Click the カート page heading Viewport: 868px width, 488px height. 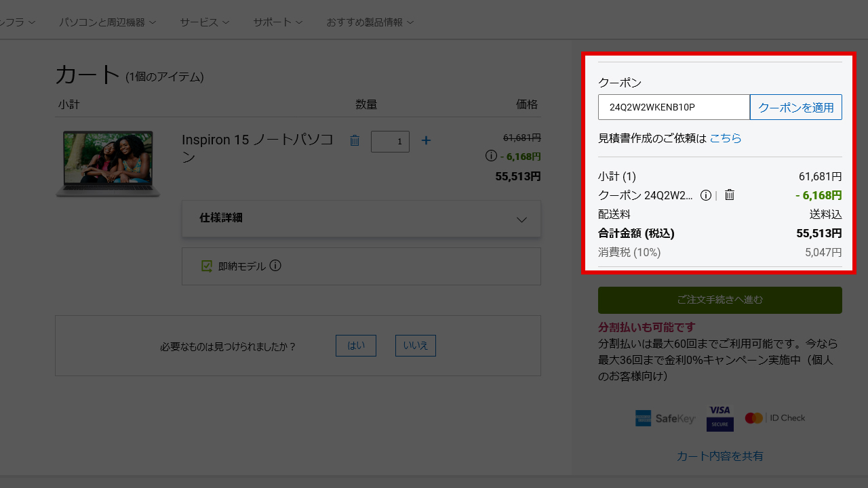pos(87,74)
